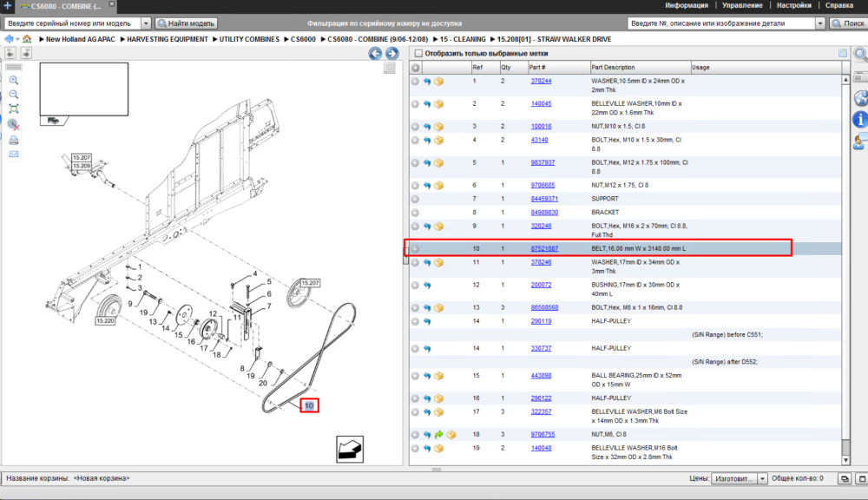Go home via the house icon
Screen dimensions: 868x500
27,39
